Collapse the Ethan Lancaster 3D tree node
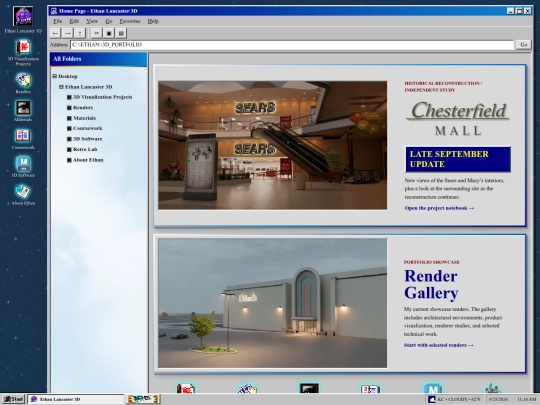540x405 pixels. click(61, 87)
